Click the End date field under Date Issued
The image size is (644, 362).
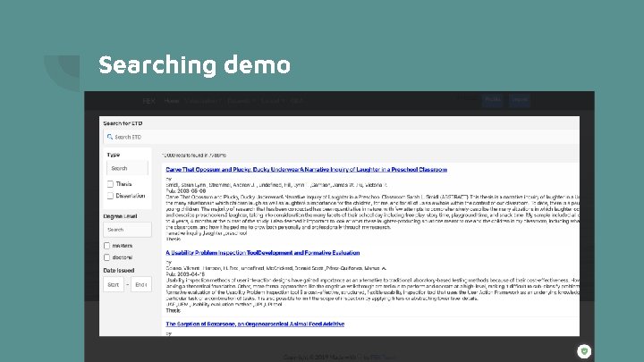pos(141,284)
